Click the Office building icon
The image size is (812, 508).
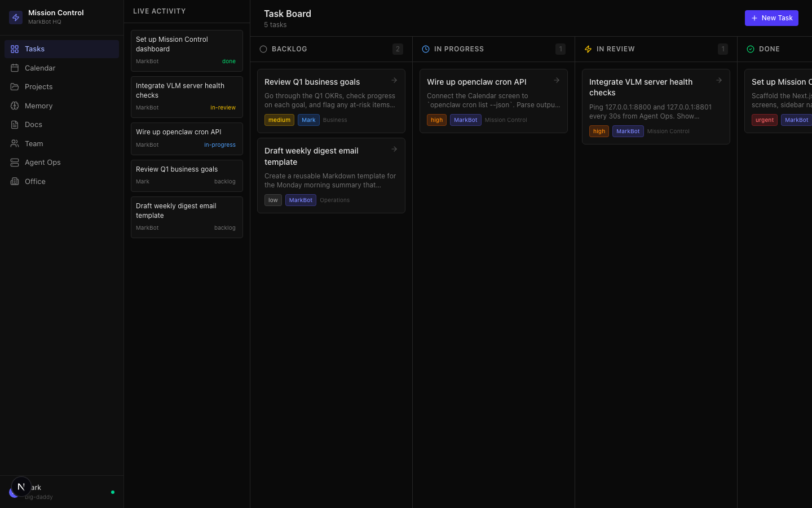click(15, 182)
